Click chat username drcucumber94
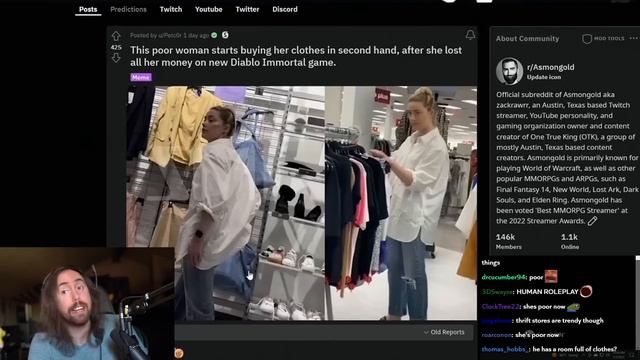This screenshot has height=360, width=640. click(x=504, y=277)
